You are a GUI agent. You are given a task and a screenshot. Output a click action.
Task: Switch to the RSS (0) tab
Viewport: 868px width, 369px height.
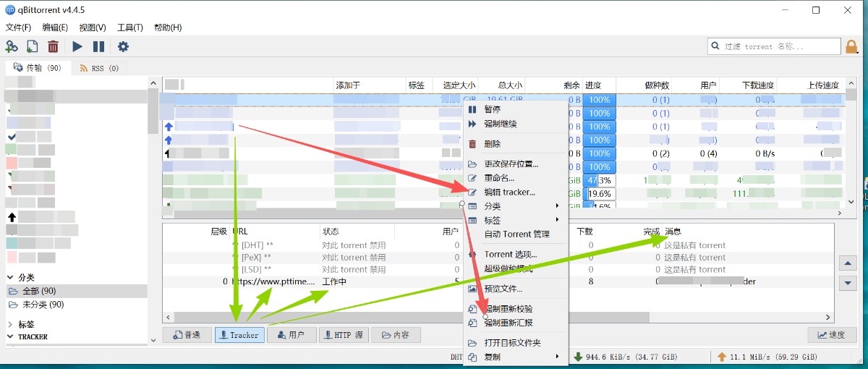[x=98, y=68]
